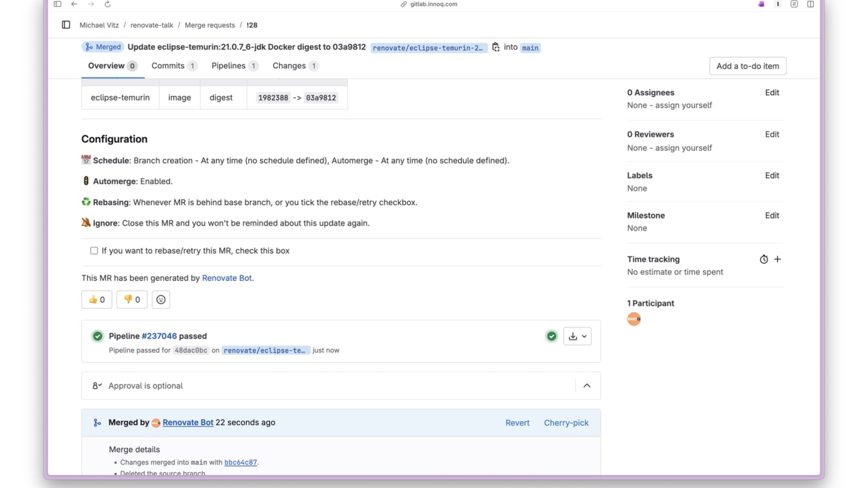Switch to the Changes tab
868x488 pixels.
click(x=296, y=66)
